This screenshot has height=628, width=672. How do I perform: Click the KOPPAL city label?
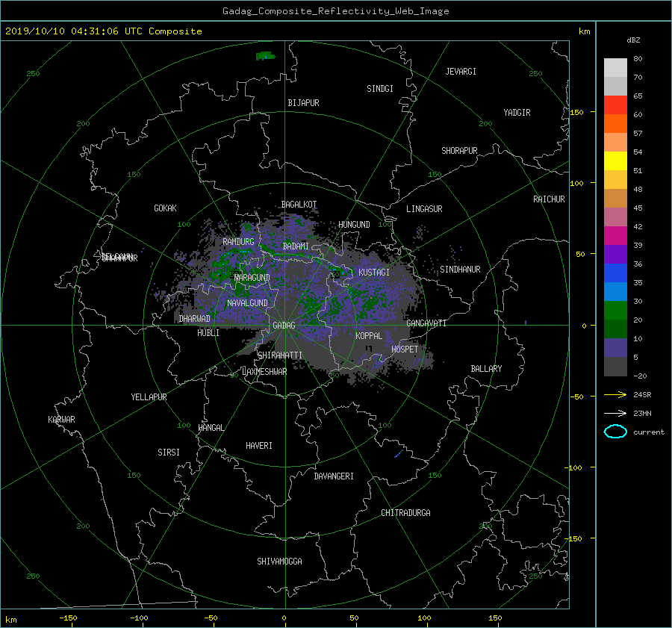(x=369, y=335)
